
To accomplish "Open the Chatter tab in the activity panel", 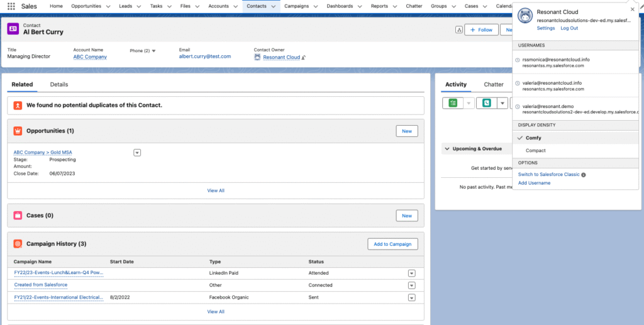I will (x=494, y=84).
